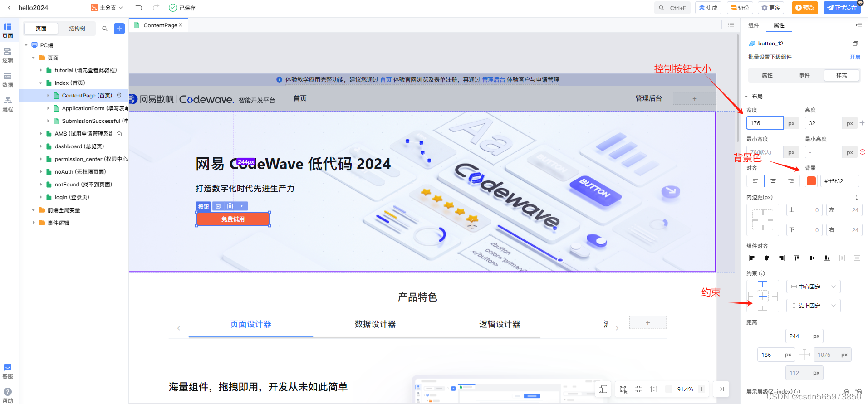
Task: Set text alignment to right
Action: [x=791, y=181]
